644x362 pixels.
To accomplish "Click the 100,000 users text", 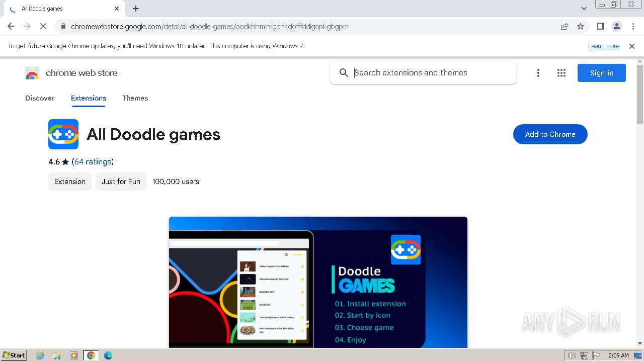I will [x=176, y=182].
